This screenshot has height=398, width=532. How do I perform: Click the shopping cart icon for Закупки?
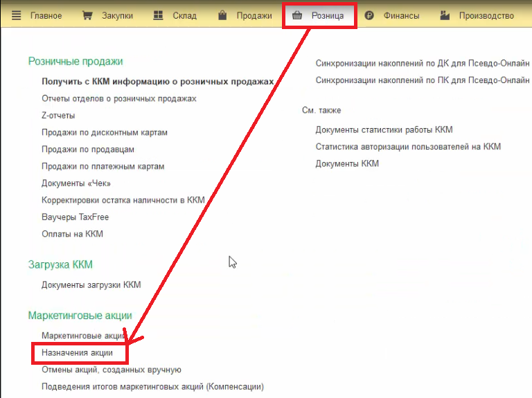pyautogui.click(x=87, y=15)
